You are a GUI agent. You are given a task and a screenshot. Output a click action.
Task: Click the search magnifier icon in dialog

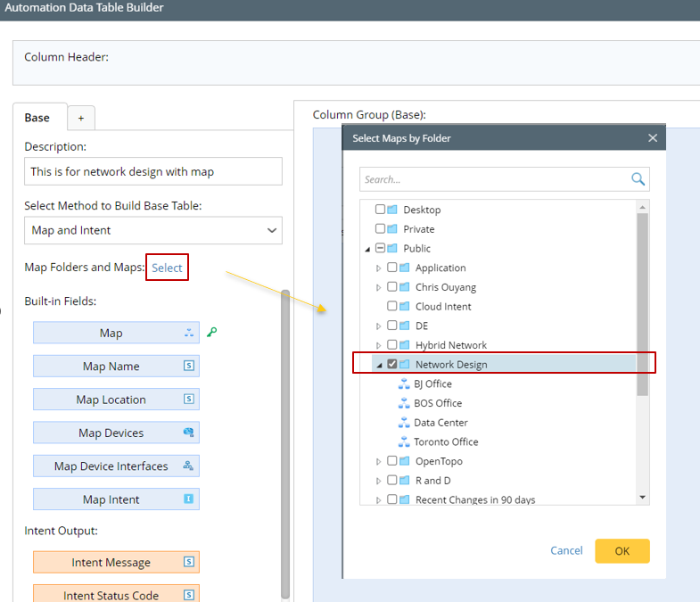tap(638, 179)
